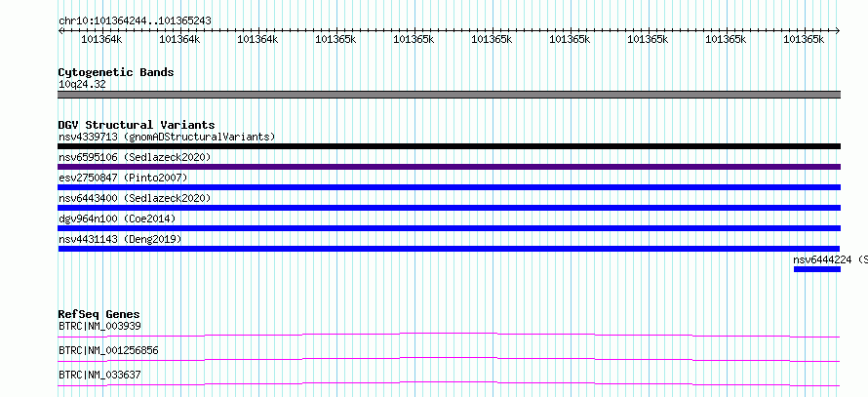
Task: Select the blue dgv964n100 variant bar
Action: [x=450, y=228]
